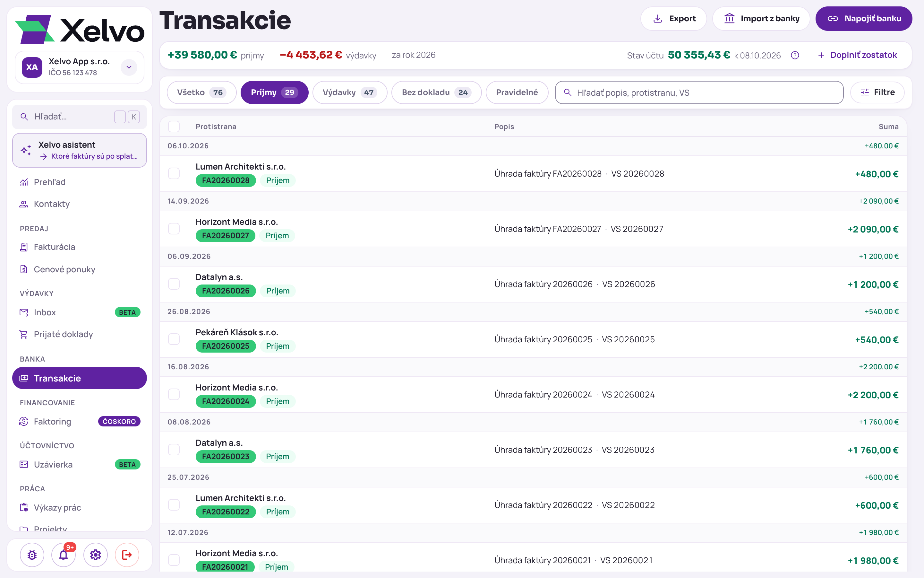Click the Horizont Media FA20260021 row checkbox
This screenshot has height=578, width=924.
coord(174,560)
